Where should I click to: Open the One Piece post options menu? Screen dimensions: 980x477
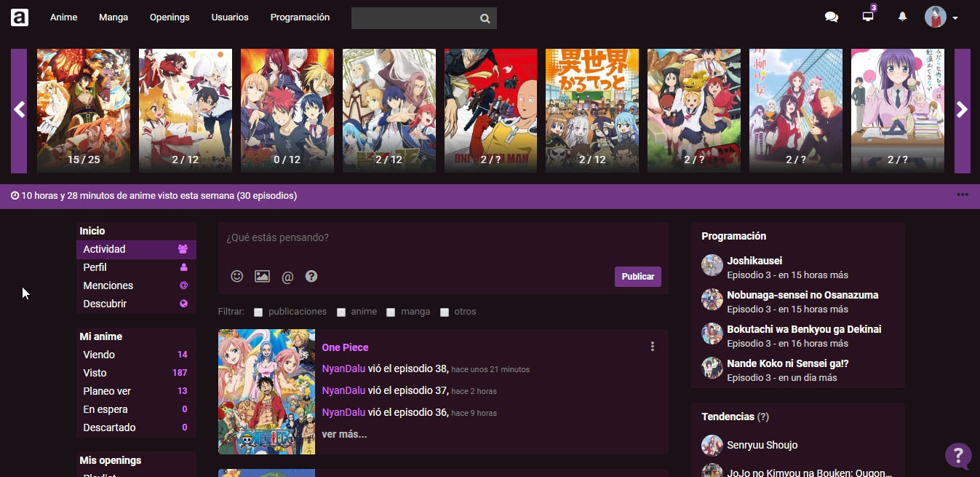click(653, 347)
